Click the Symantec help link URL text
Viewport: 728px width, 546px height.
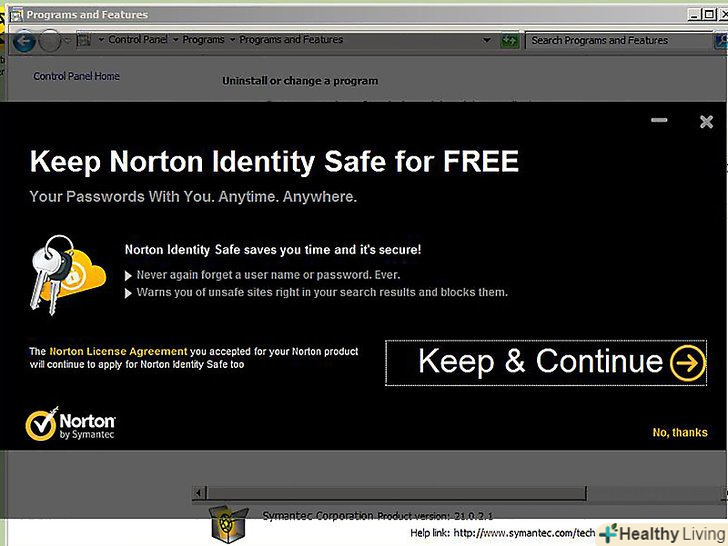point(524,533)
